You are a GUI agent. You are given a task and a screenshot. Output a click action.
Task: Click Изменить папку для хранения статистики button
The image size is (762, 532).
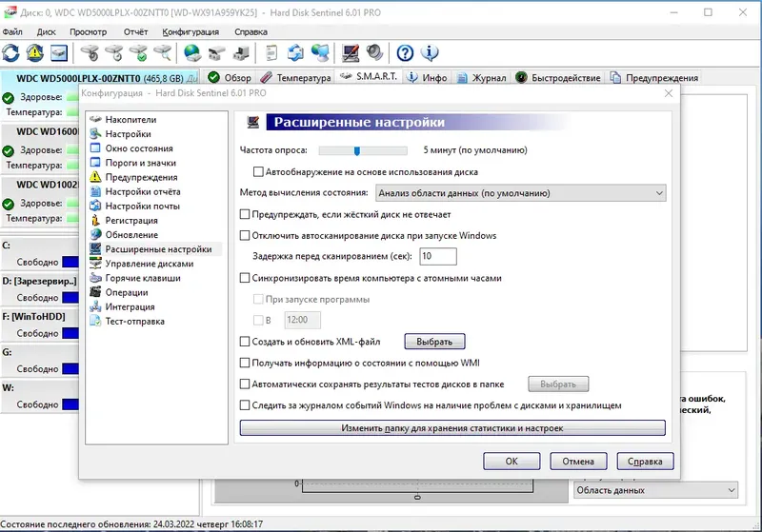click(452, 428)
